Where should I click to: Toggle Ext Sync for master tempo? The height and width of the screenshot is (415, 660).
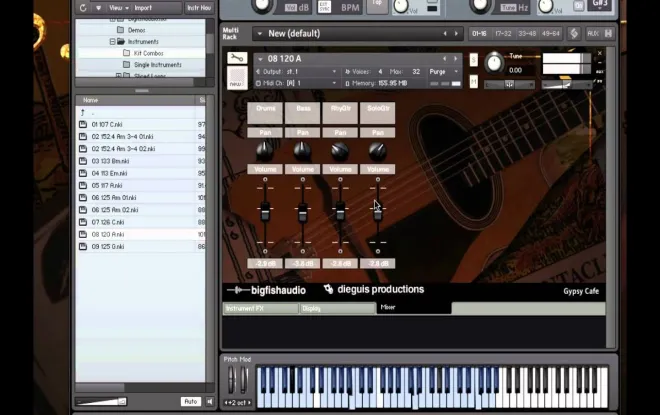pyautogui.click(x=324, y=7)
